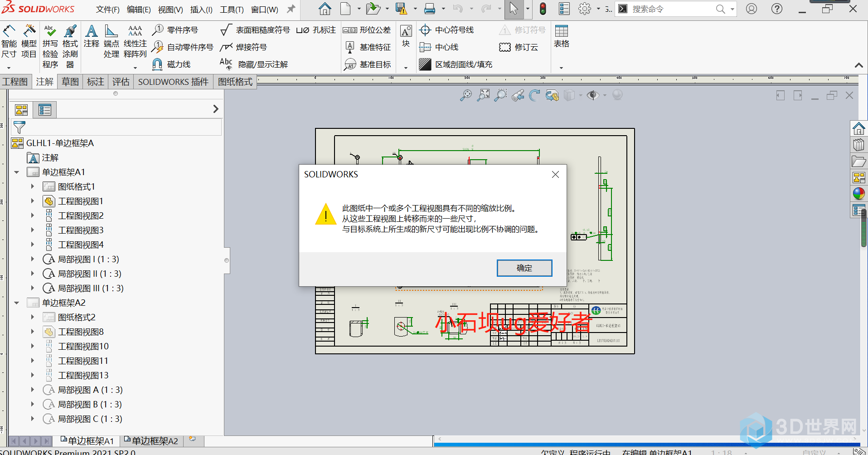Image resolution: width=868 pixels, height=455 pixels.
Task: Select the Smart Dimension tool
Action: point(9,42)
